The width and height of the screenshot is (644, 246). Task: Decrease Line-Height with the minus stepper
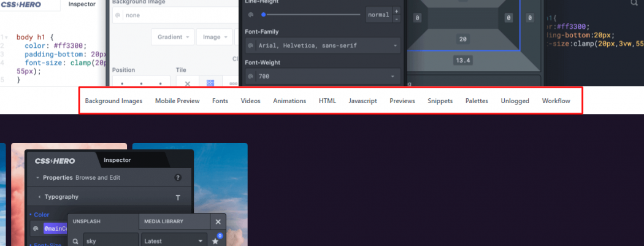(396, 19)
